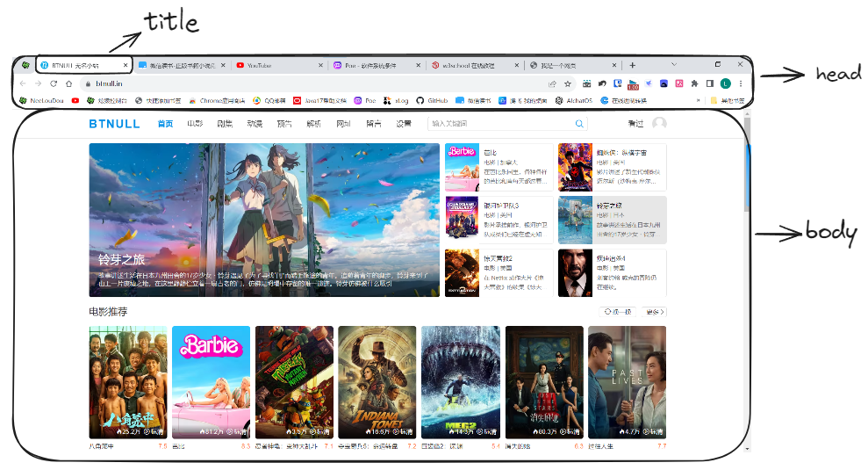The width and height of the screenshot is (868, 470).
Task: Expand more movies with 更多 arrow
Action: [x=655, y=312]
